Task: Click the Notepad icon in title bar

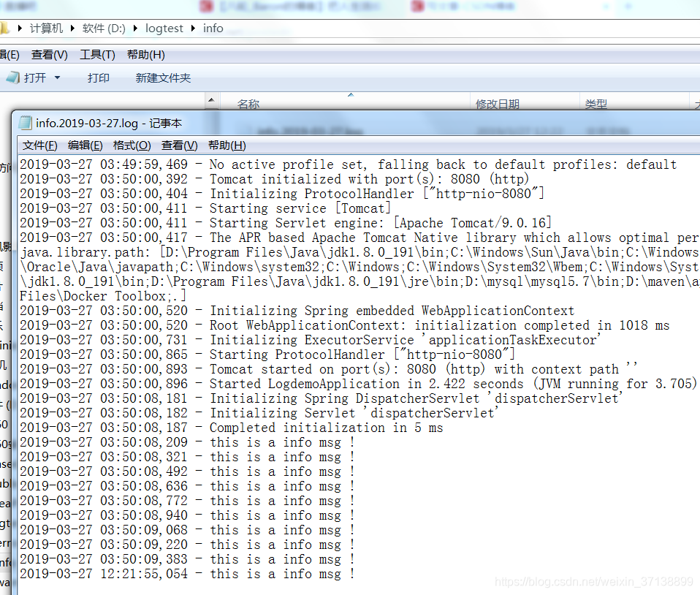Action: click(26, 123)
